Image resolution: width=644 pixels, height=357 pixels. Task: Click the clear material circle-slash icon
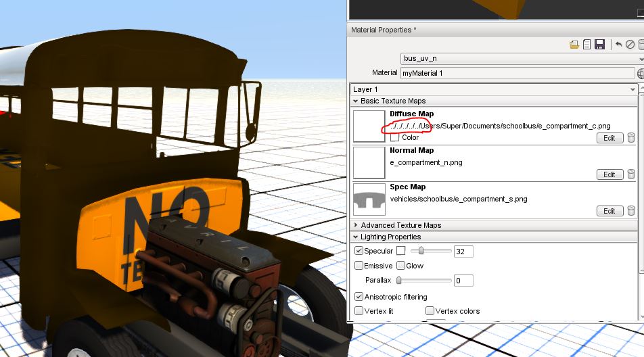click(630, 45)
